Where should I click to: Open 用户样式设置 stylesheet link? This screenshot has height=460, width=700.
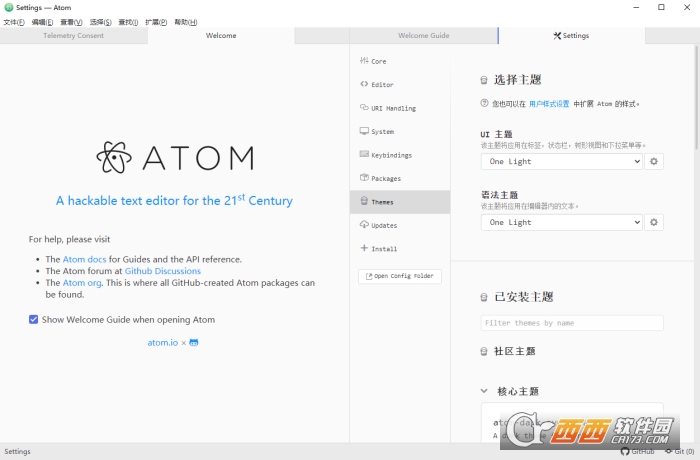coord(549,104)
